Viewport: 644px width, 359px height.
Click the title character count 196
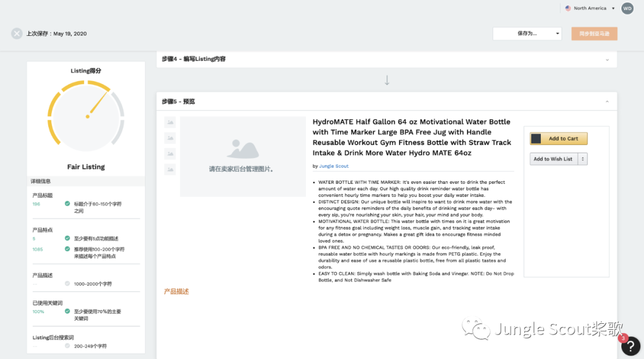coord(36,204)
